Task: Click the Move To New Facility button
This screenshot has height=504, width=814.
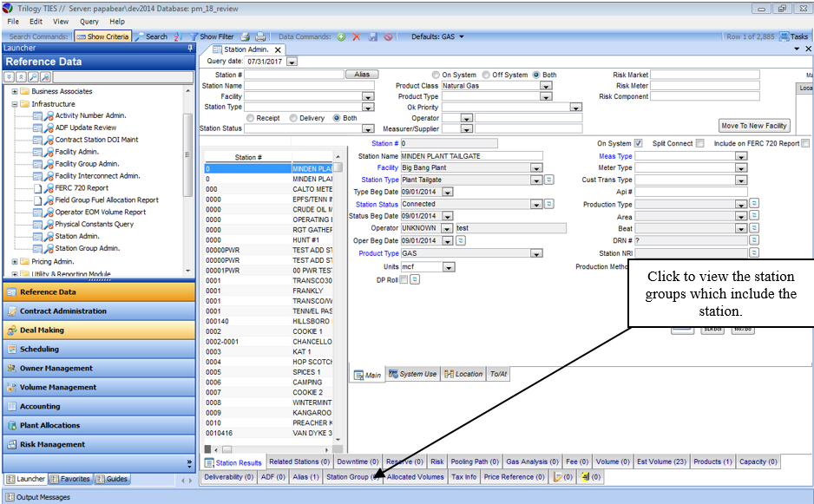Action: (x=754, y=126)
